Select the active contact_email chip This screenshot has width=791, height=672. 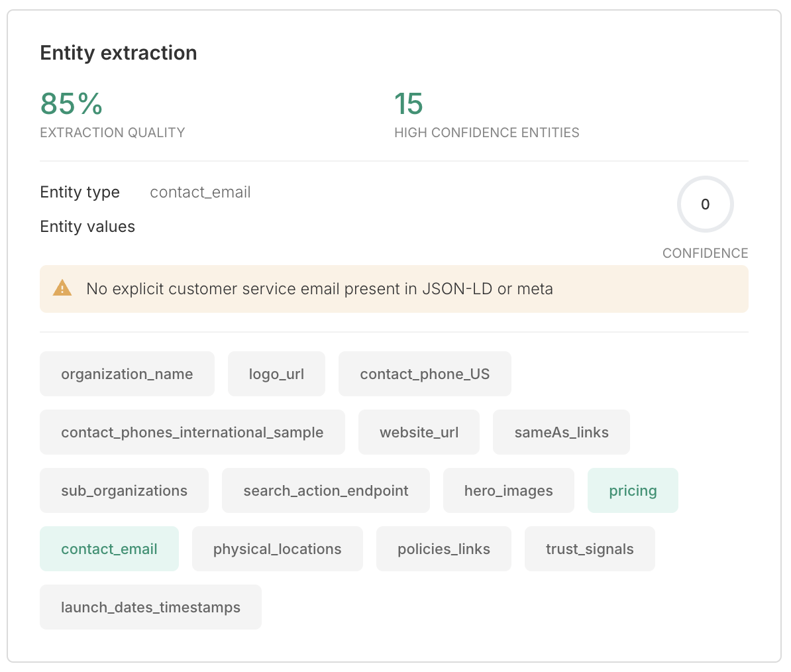point(109,549)
